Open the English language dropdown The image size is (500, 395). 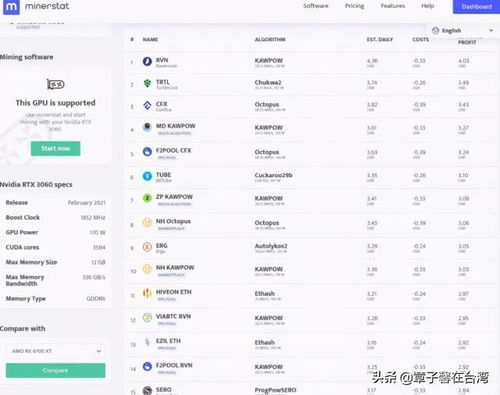(x=463, y=31)
